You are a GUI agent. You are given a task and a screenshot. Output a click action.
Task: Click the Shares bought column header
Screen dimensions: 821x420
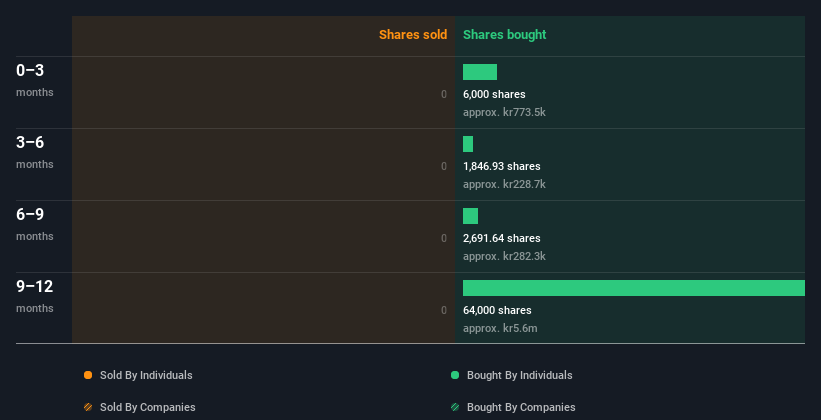(504, 35)
